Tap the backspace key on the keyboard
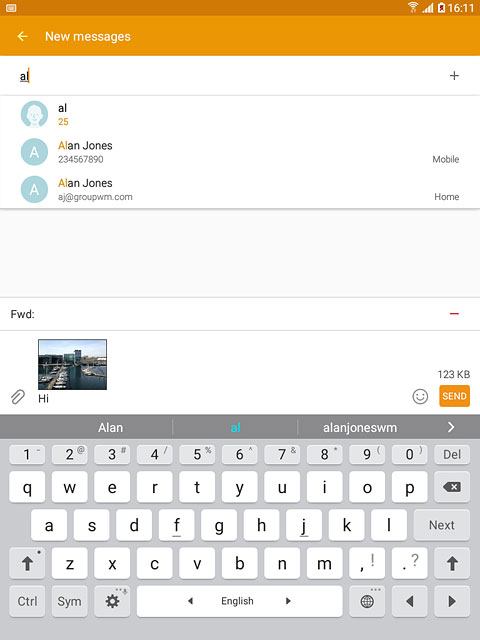This screenshot has width=480, height=640. point(452,487)
